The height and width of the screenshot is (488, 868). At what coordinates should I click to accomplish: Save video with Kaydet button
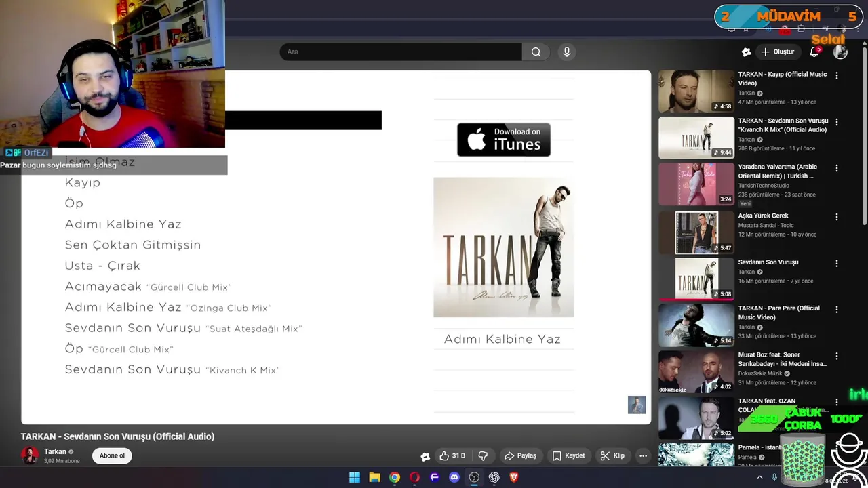tap(568, 456)
